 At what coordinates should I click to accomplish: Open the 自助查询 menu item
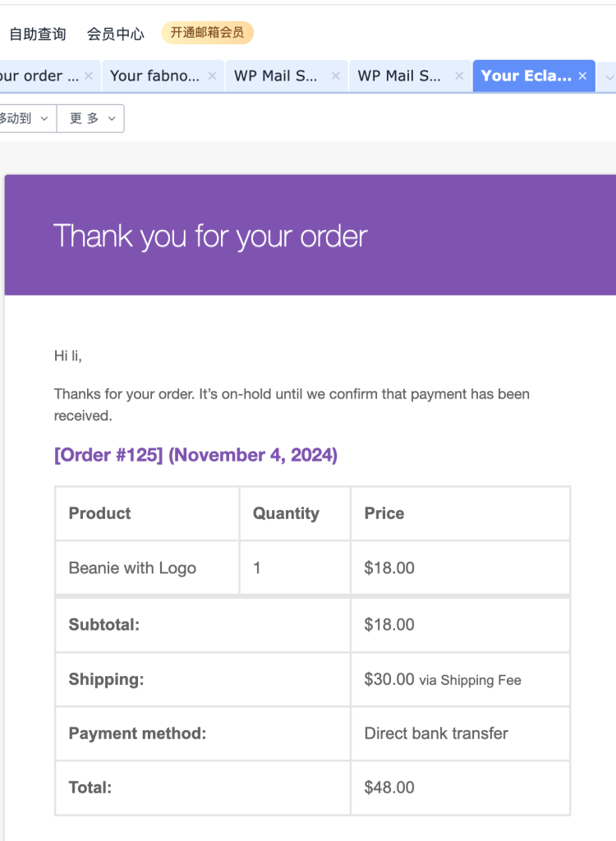click(37, 34)
